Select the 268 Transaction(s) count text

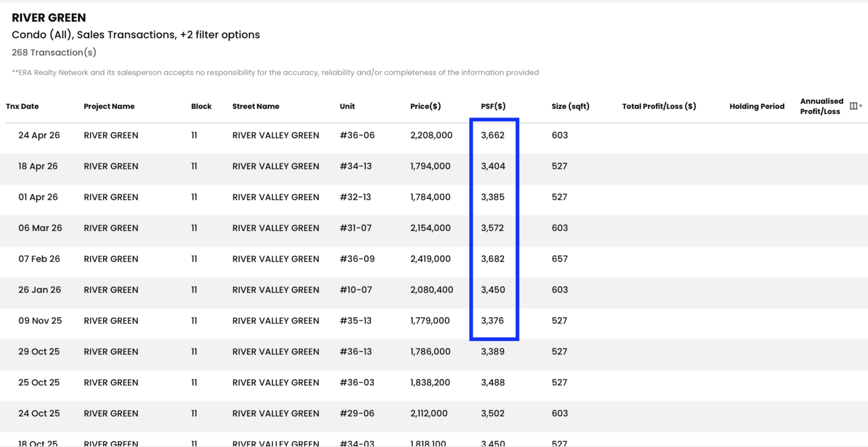pos(54,53)
